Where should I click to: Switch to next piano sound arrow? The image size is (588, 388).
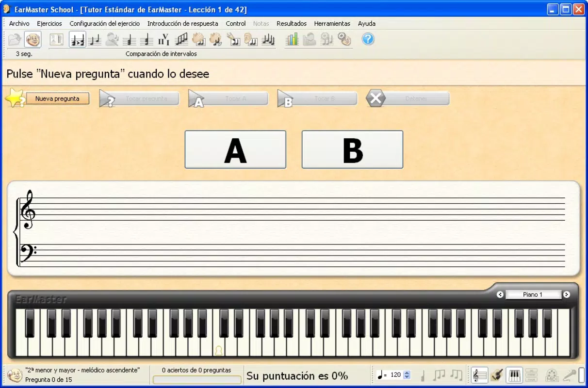[x=566, y=294]
